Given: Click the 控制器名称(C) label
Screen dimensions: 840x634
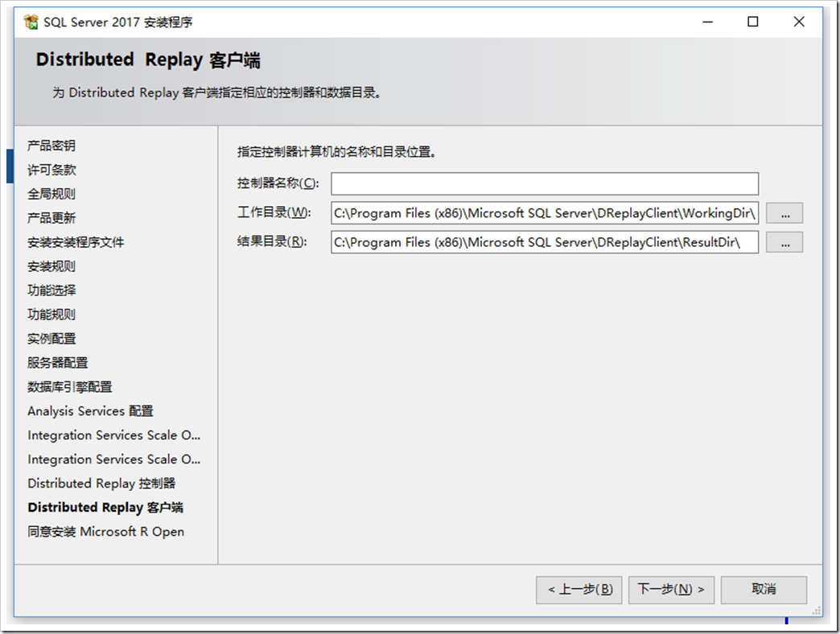Looking at the screenshot, I should point(278,183).
